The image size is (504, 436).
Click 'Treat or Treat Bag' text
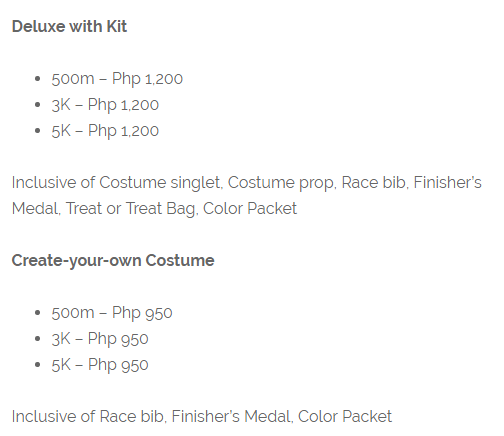click(130, 209)
